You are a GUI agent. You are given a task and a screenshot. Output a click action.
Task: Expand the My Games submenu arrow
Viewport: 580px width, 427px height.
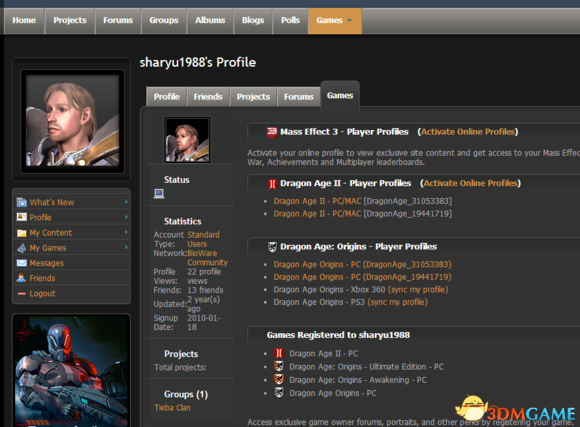(x=126, y=247)
